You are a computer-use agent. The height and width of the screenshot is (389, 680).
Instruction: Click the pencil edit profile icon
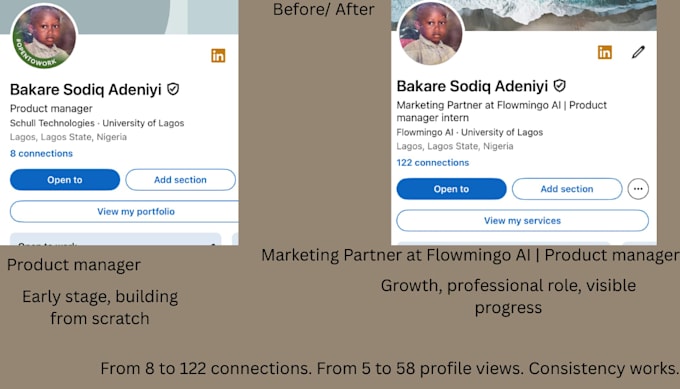[x=638, y=52]
